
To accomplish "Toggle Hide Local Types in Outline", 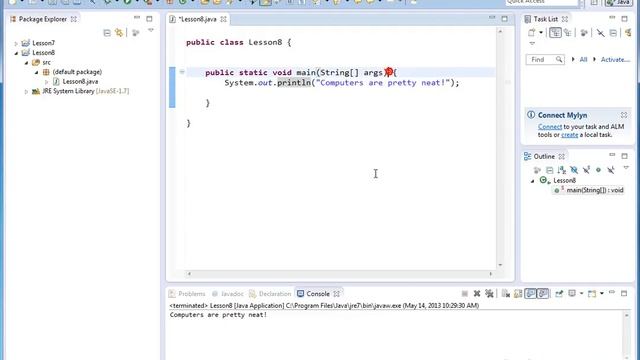I will (611, 170).
